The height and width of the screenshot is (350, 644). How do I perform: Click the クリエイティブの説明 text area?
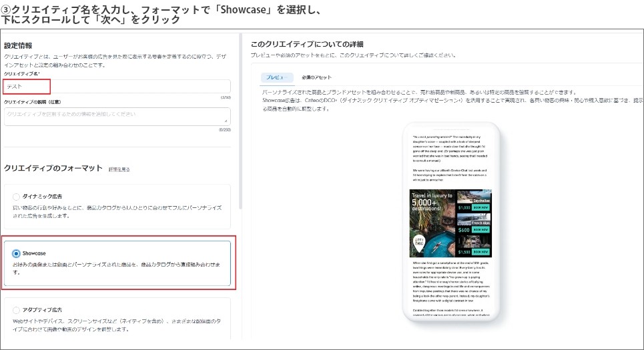tap(117, 117)
